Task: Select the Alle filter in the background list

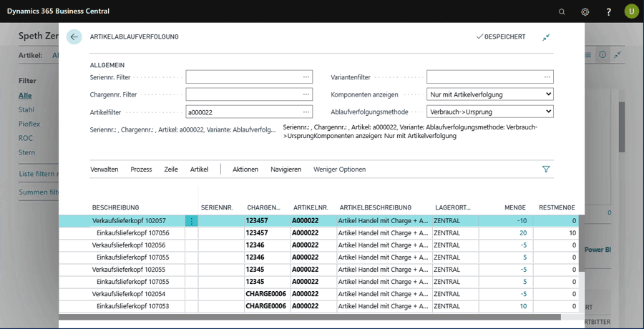Action: coord(25,96)
